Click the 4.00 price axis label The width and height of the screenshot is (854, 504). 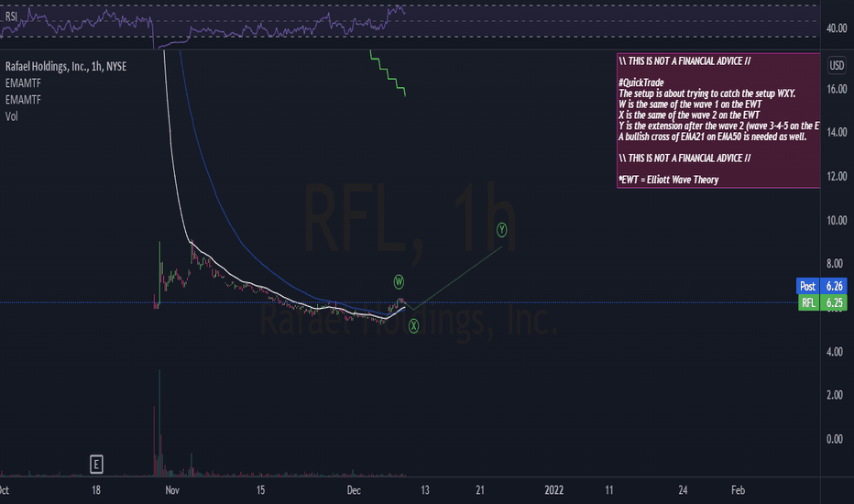835,352
